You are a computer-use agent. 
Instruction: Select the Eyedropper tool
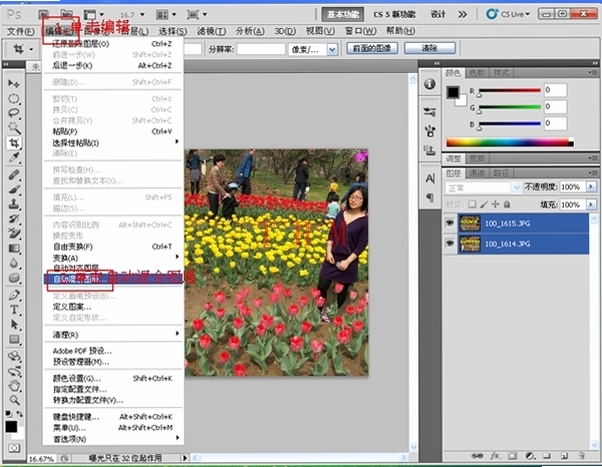point(14,157)
